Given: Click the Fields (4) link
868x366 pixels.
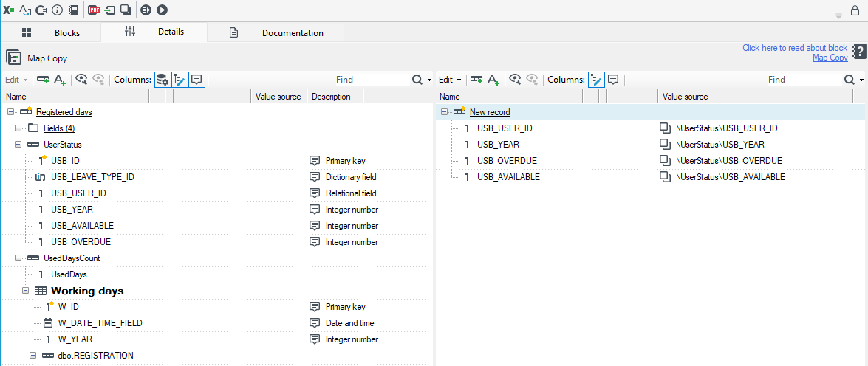Looking at the screenshot, I should pos(59,128).
